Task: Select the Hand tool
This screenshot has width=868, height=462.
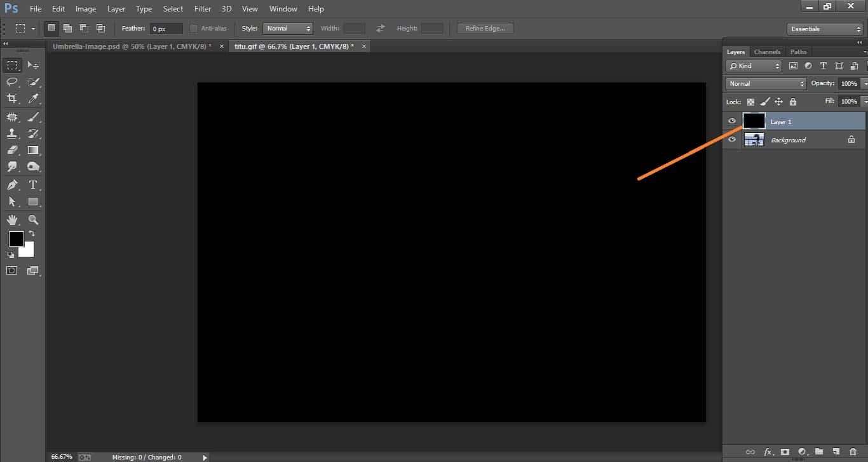Action: point(13,220)
